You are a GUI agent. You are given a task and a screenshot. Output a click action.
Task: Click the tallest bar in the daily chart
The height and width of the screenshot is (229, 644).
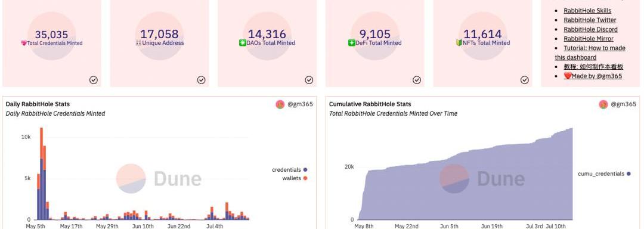click(42, 174)
